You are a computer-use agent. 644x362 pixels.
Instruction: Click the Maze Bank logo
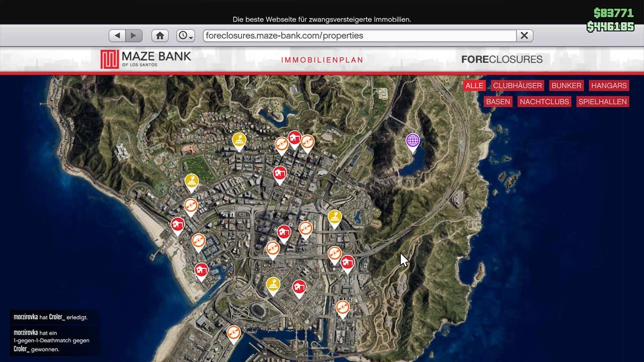point(146,59)
